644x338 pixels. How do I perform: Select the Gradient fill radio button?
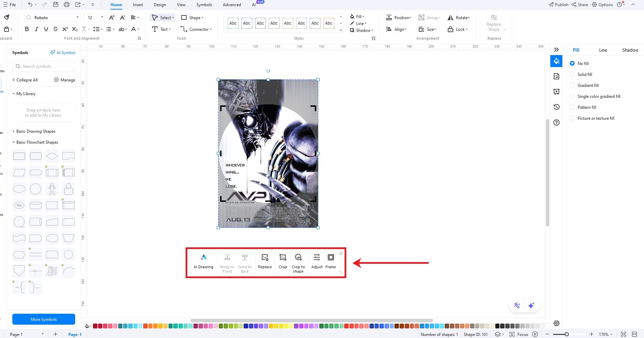(x=572, y=85)
